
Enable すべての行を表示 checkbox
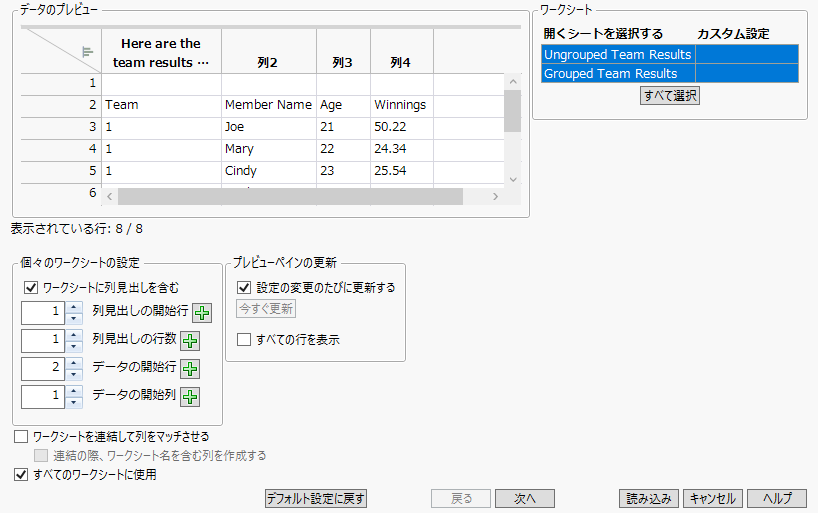tap(244, 340)
